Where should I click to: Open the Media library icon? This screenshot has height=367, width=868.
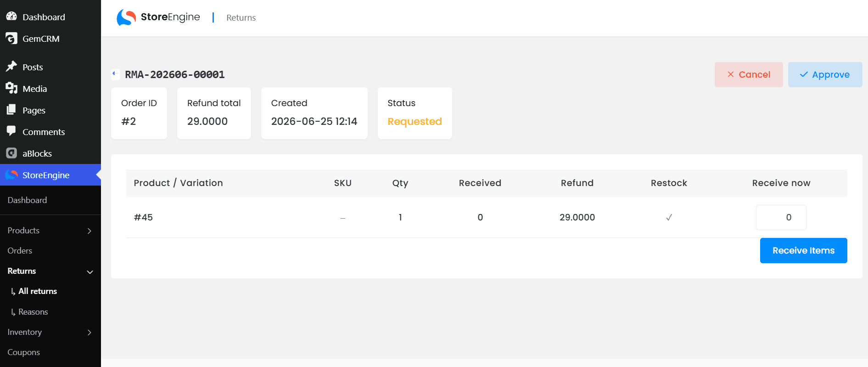pyautogui.click(x=11, y=88)
